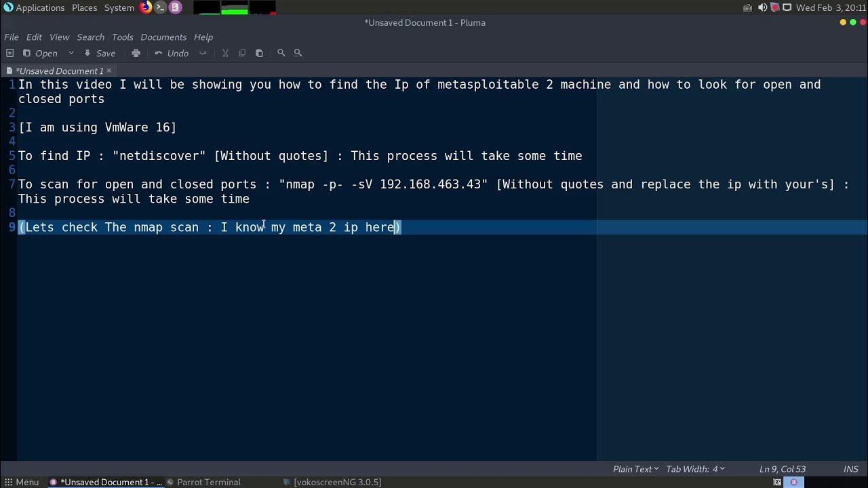Click the word "metasploitable" on line 1
This screenshot has height=488, width=868.
coord(488,85)
